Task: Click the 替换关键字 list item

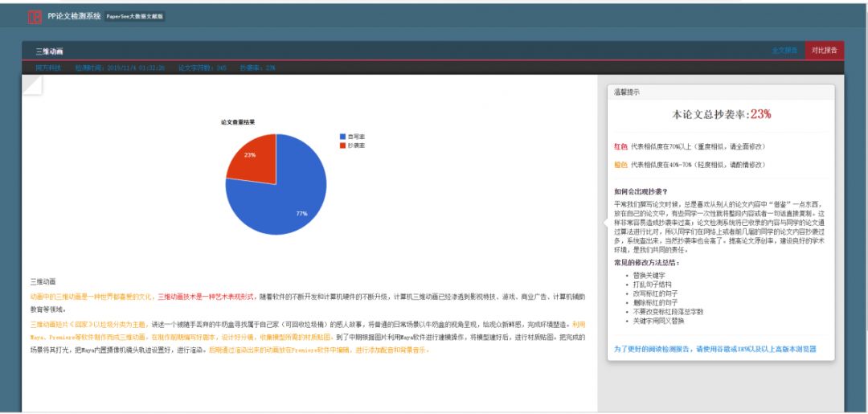Action: click(649, 275)
